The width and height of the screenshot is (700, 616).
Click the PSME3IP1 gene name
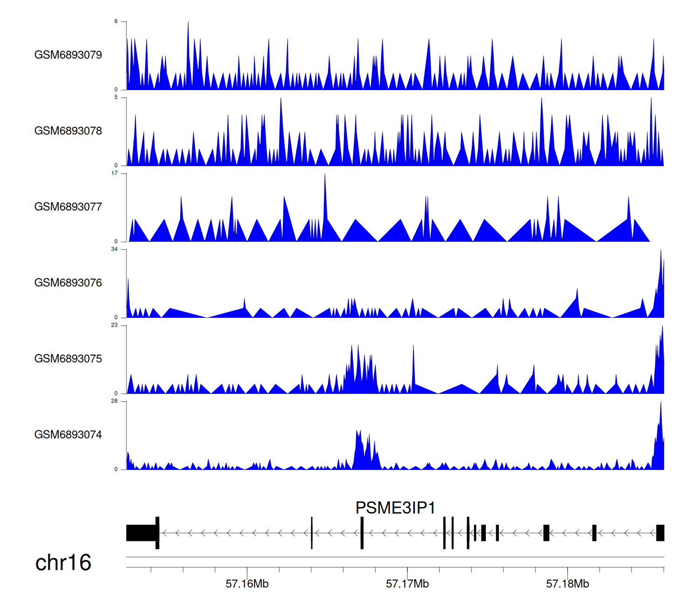tap(395, 508)
